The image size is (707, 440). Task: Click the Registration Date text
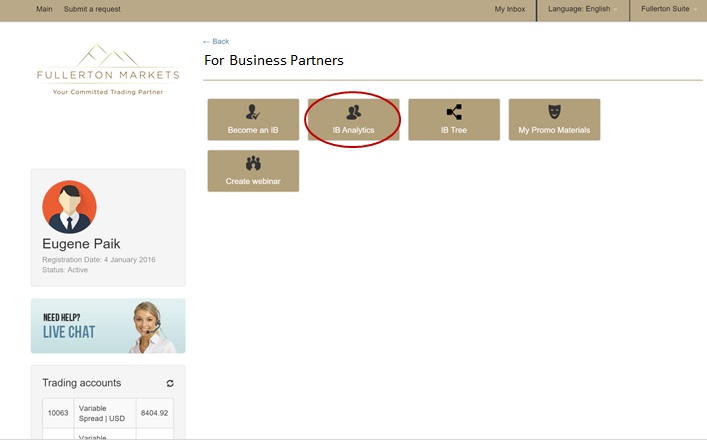pos(99,260)
